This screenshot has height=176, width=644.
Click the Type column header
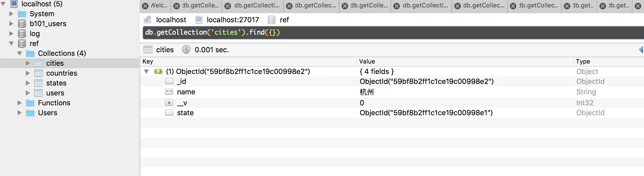point(583,62)
